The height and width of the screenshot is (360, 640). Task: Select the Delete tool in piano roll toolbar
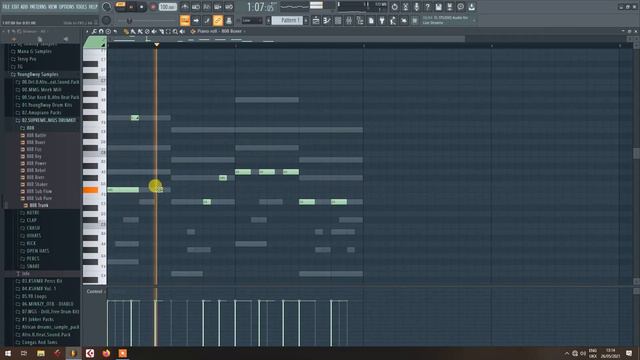coord(147,31)
